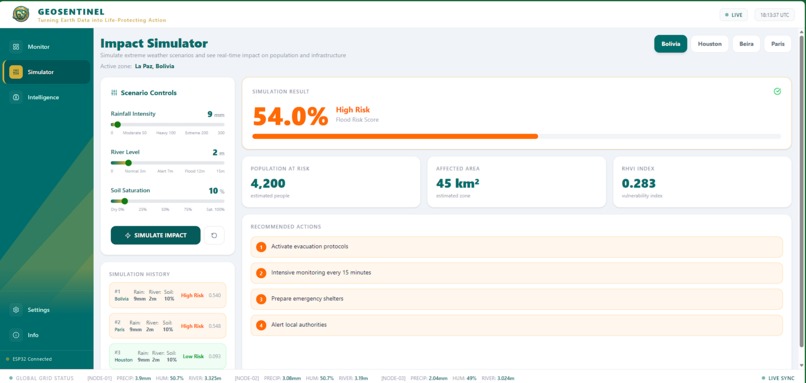Click the SIMULATE IMPACT button
The width and height of the screenshot is (806, 383).
pyautogui.click(x=156, y=235)
